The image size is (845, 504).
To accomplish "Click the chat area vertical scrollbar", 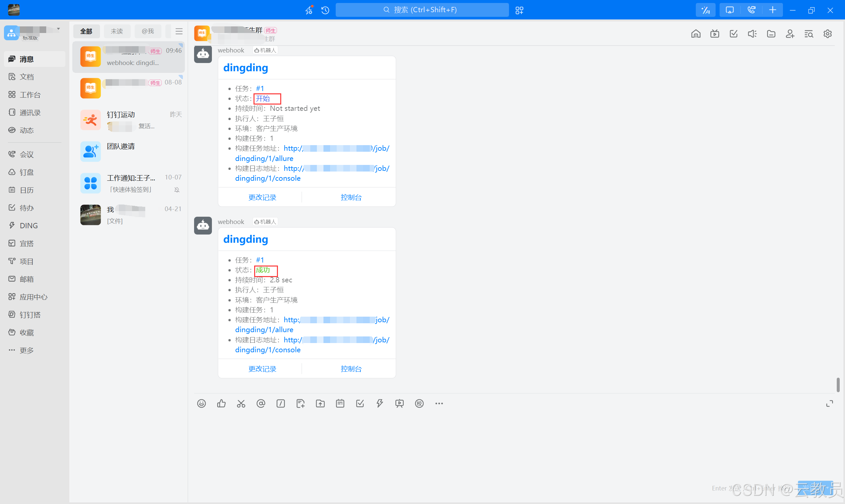I will [838, 385].
